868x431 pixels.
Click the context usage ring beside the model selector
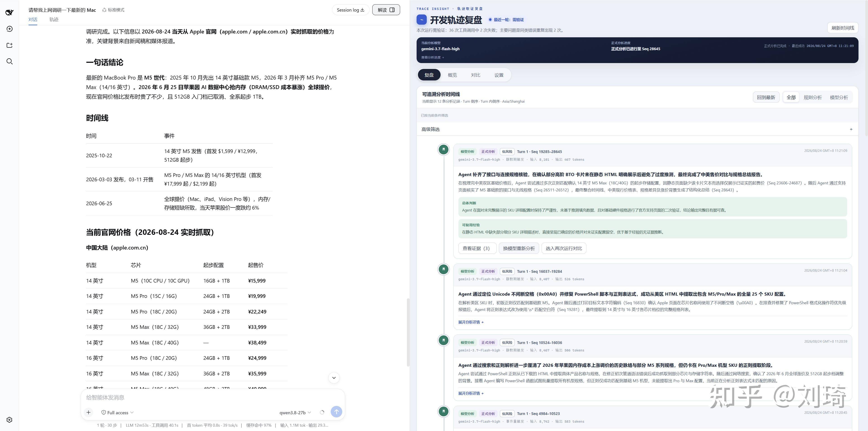click(x=322, y=412)
